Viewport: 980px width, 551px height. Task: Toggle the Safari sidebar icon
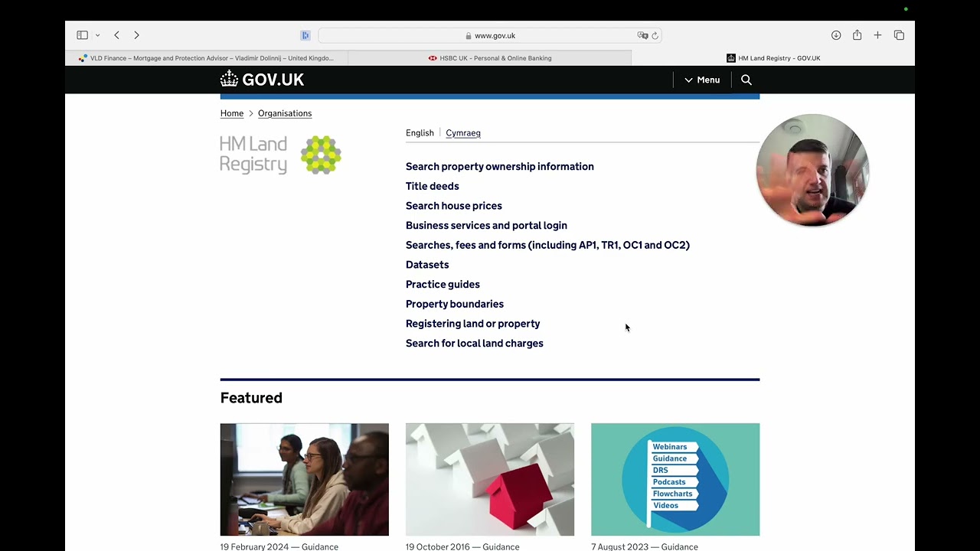82,35
